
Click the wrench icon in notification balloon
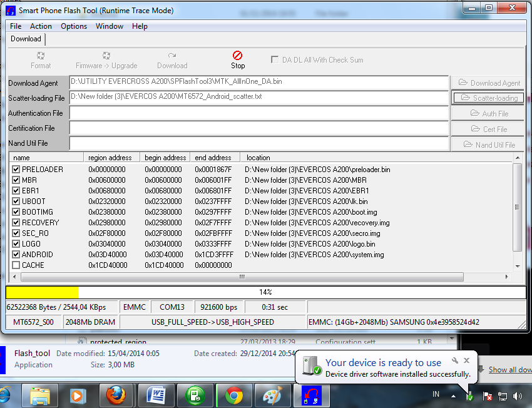[454, 360]
